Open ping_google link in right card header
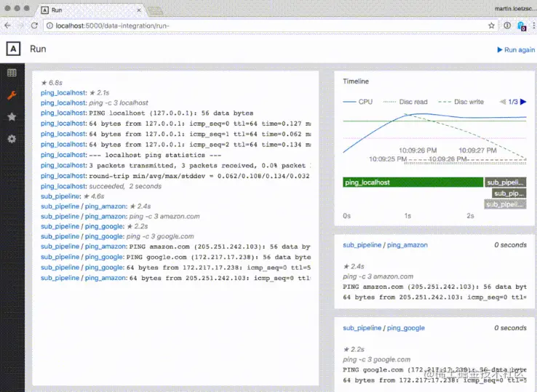This screenshot has width=537, height=392. coord(406,328)
